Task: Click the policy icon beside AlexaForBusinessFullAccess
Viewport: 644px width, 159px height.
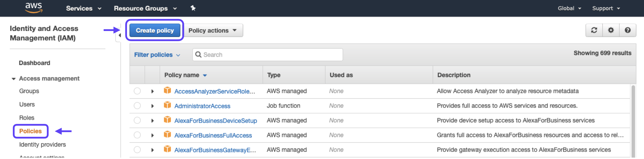Action: pyautogui.click(x=167, y=134)
